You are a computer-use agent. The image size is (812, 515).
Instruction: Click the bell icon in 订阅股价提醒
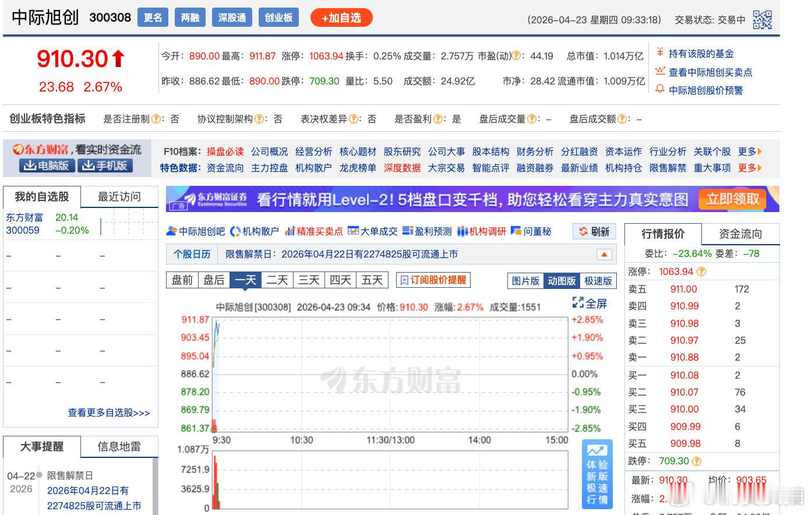404,280
